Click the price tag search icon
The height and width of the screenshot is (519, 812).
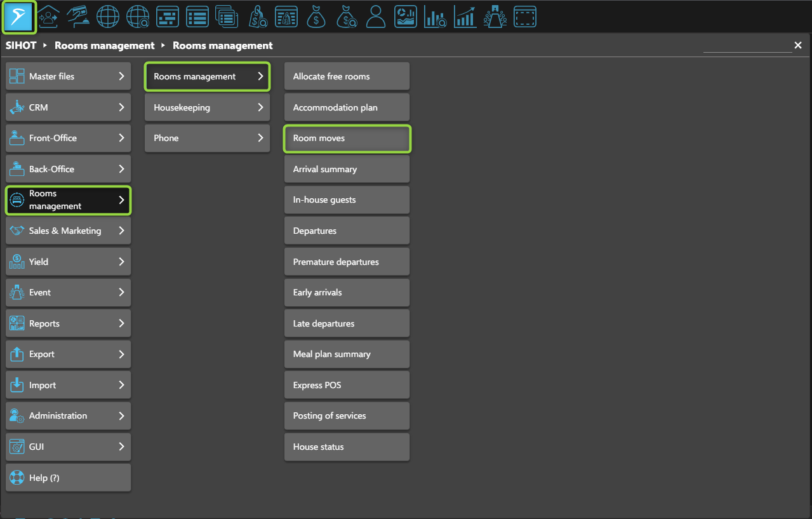click(x=258, y=17)
